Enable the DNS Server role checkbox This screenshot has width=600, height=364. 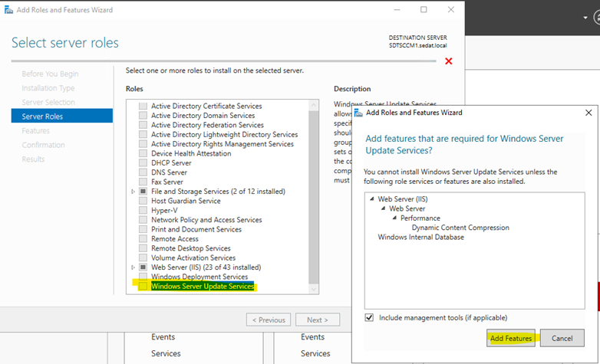pyautogui.click(x=143, y=172)
